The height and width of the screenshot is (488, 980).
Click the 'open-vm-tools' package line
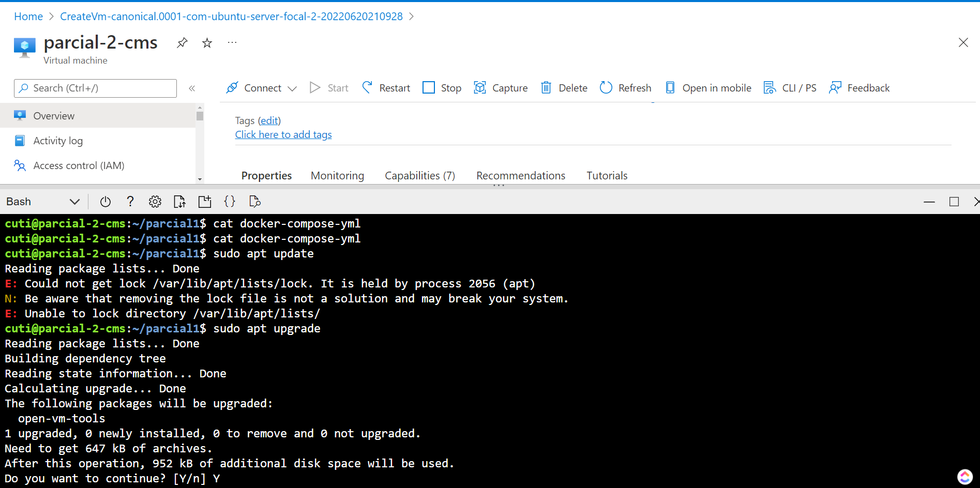(62, 419)
